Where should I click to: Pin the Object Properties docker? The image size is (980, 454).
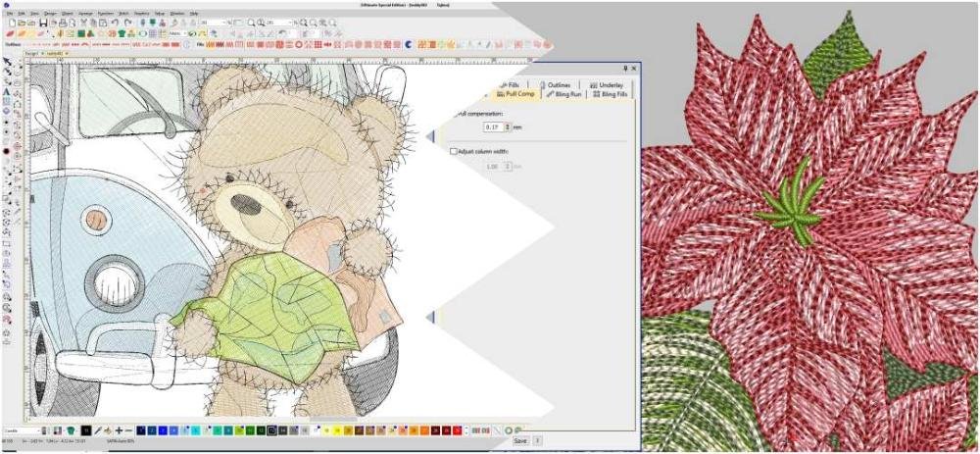(x=625, y=69)
